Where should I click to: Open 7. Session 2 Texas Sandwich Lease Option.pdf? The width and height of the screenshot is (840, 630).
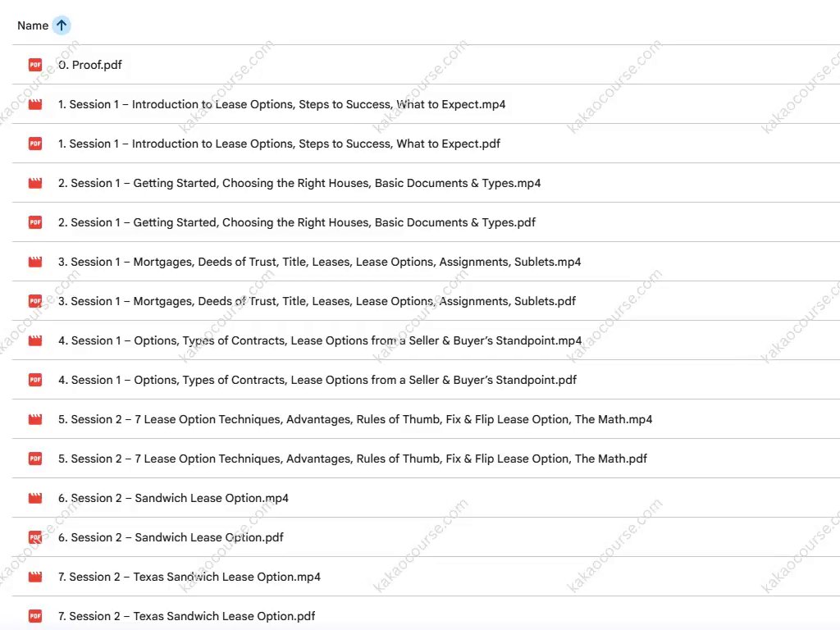(186, 616)
